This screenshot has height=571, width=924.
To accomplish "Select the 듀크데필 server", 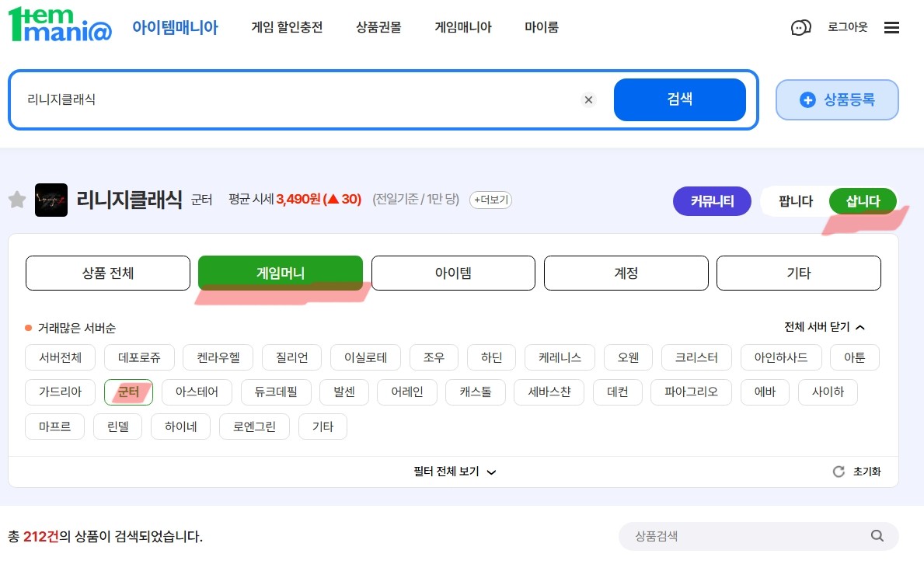I will [x=276, y=392].
